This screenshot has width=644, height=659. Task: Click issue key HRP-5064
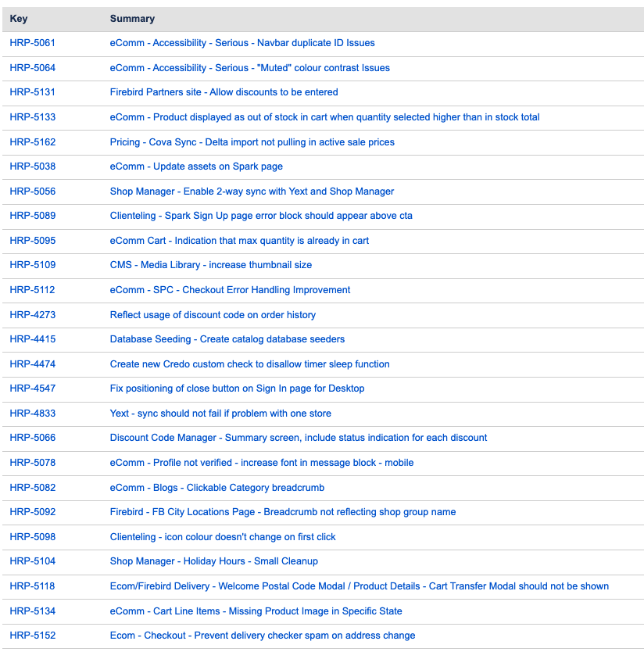pos(32,68)
